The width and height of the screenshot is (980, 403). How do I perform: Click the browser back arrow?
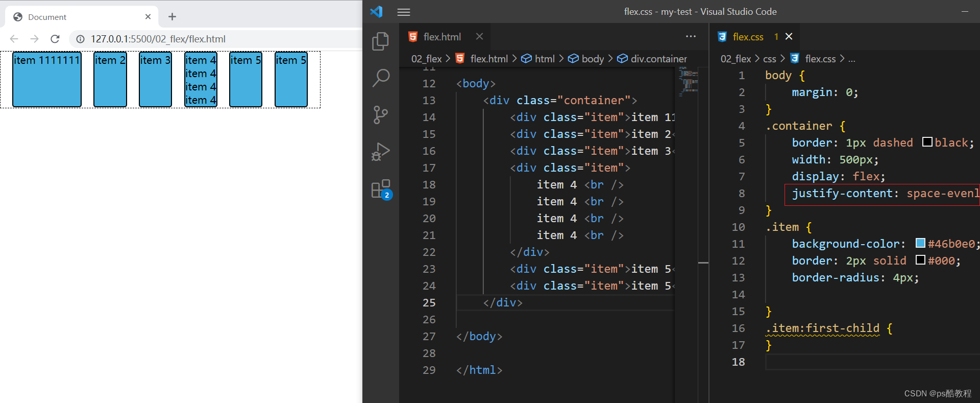(14, 39)
